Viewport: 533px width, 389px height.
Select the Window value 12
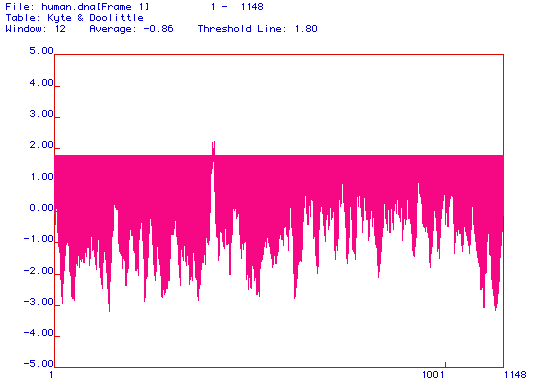[x=60, y=29]
